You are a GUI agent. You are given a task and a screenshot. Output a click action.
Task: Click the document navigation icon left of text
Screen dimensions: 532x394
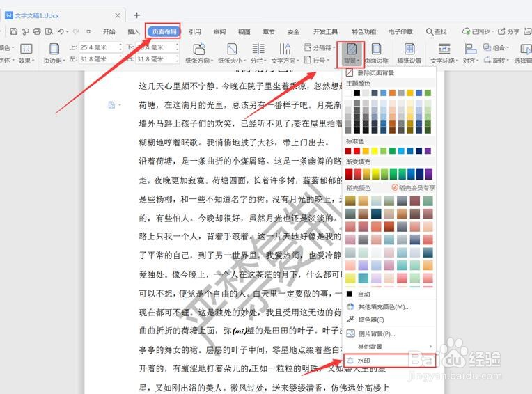click(x=111, y=105)
